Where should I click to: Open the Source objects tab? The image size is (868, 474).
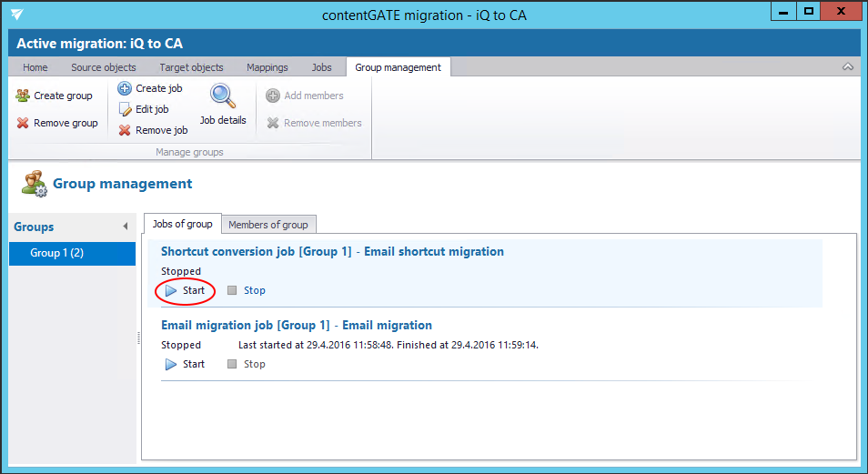click(x=104, y=67)
